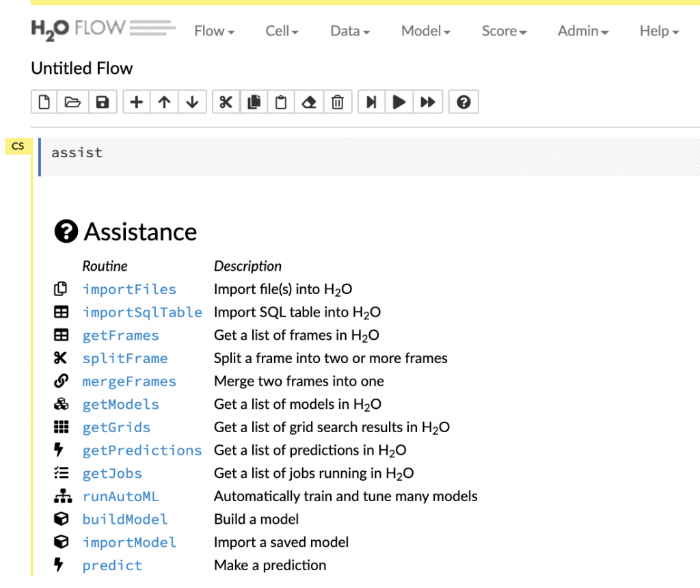Run all cells with the fast-forward icon
This screenshot has width=700, height=588.
(428, 102)
